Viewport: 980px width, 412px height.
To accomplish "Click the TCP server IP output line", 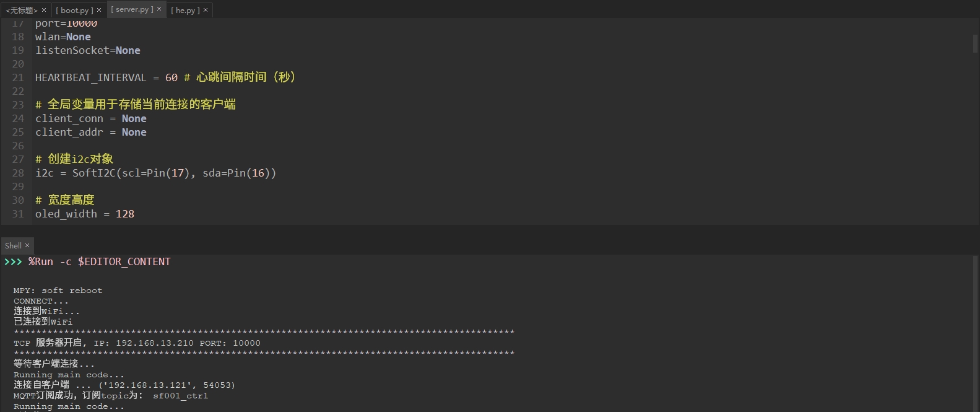I will (x=137, y=343).
